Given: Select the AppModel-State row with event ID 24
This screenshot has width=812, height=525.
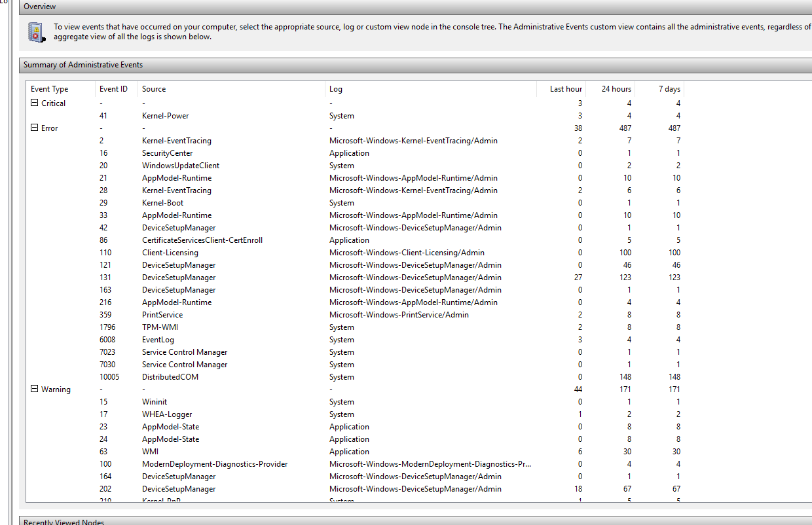Looking at the screenshot, I should click(x=356, y=439).
